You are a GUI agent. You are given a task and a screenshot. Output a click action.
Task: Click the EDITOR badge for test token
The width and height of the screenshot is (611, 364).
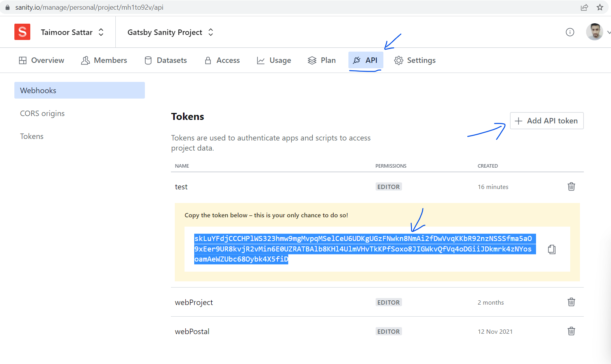pyautogui.click(x=388, y=187)
